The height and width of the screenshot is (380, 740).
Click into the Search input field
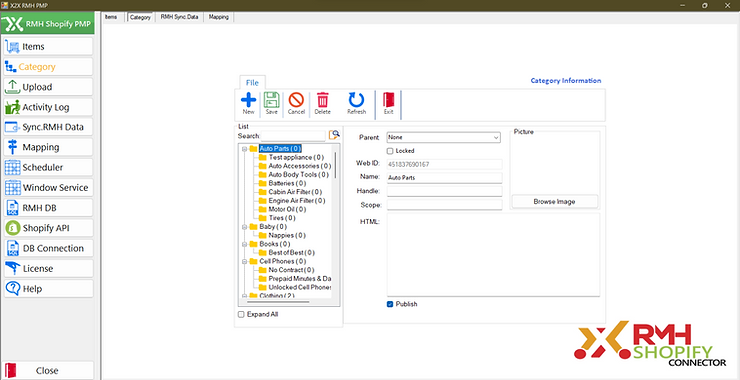tap(293, 135)
